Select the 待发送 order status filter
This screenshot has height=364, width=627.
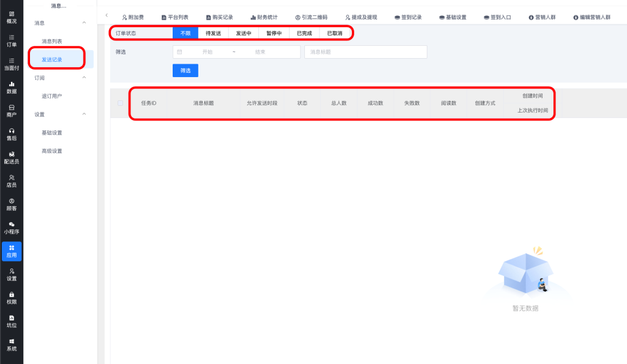[x=213, y=33]
